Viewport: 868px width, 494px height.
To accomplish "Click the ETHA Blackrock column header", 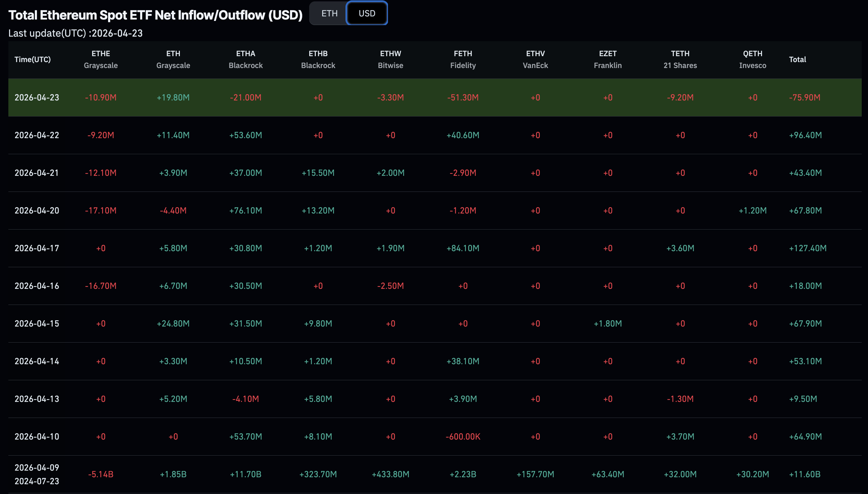I will pos(246,59).
